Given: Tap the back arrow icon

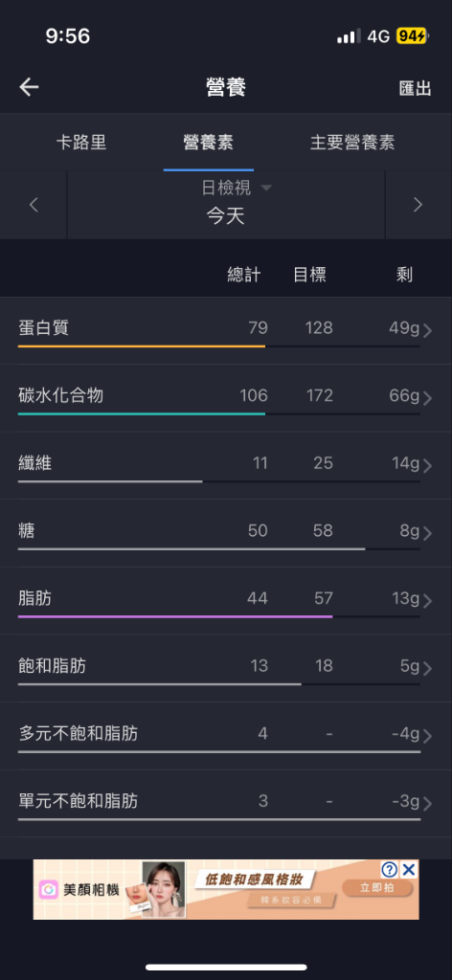Looking at the screenshot, I should coord(29,87).
